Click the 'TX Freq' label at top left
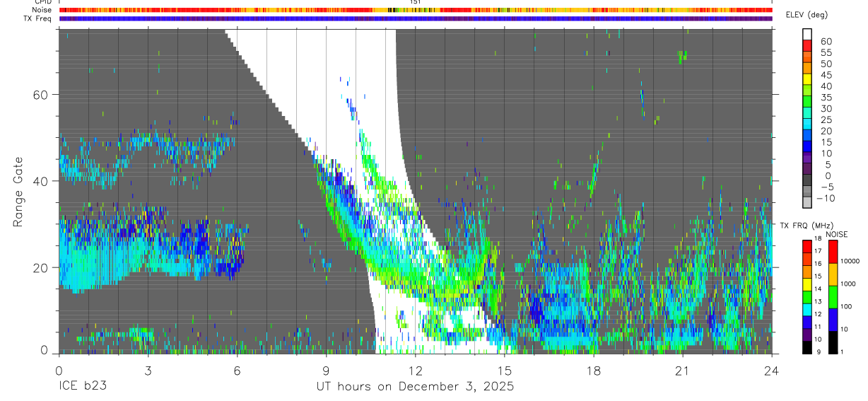This screenshot has width=868, height=401. point(39,18)
